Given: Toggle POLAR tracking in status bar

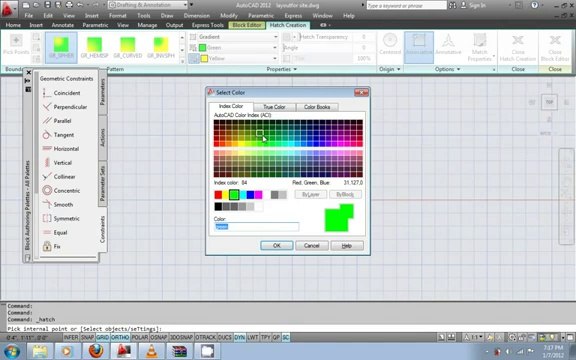Looking at the screenshot, I should coord(140,337).
